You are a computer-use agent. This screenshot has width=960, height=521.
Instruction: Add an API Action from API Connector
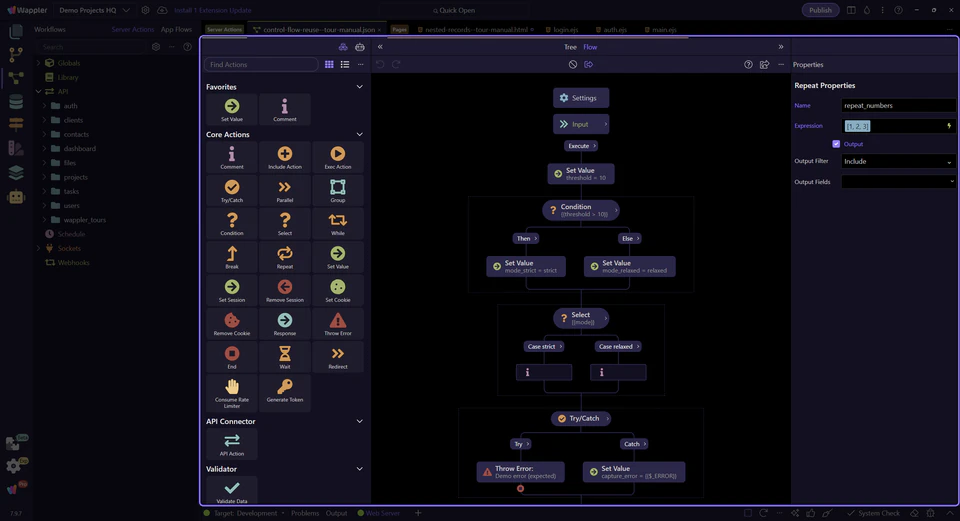[232, 444]
